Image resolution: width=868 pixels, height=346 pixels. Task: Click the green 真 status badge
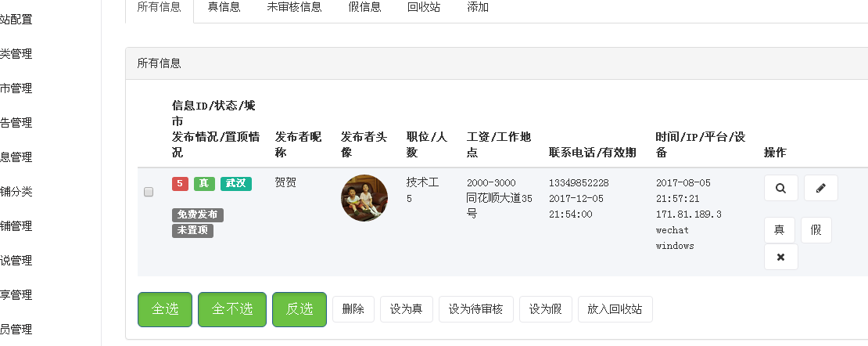click(204, 183)
